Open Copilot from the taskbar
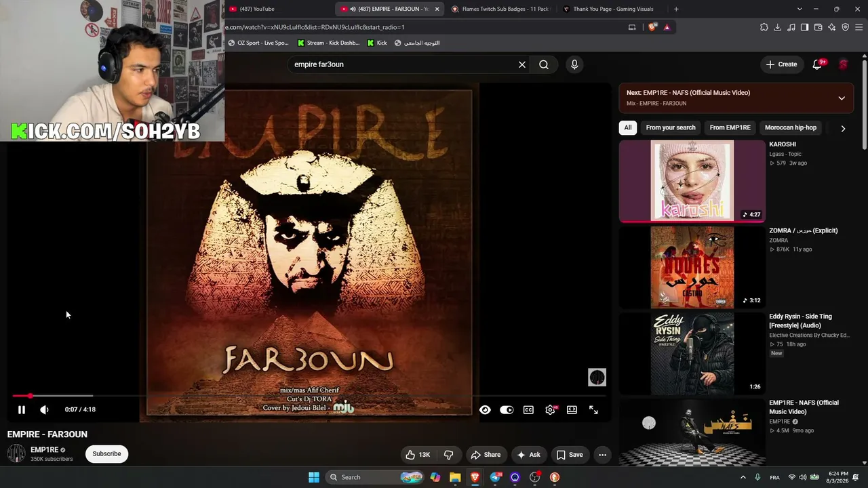868x488 pixels. tap(435, 477)
